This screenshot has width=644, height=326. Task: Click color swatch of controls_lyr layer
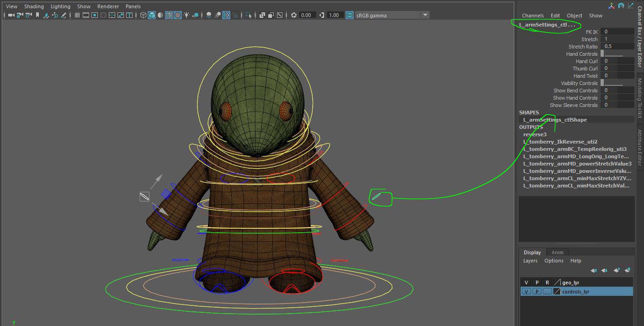[557, 292]
